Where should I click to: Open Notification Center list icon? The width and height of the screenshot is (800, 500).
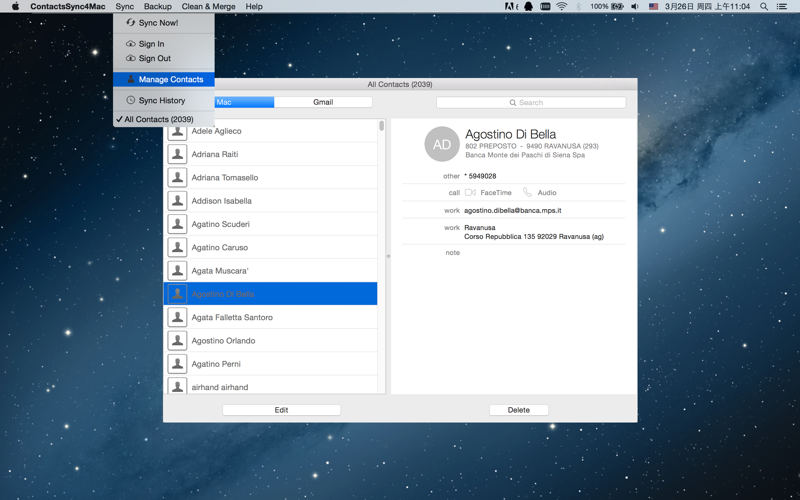pyautogui.click(x=782, y=7)
